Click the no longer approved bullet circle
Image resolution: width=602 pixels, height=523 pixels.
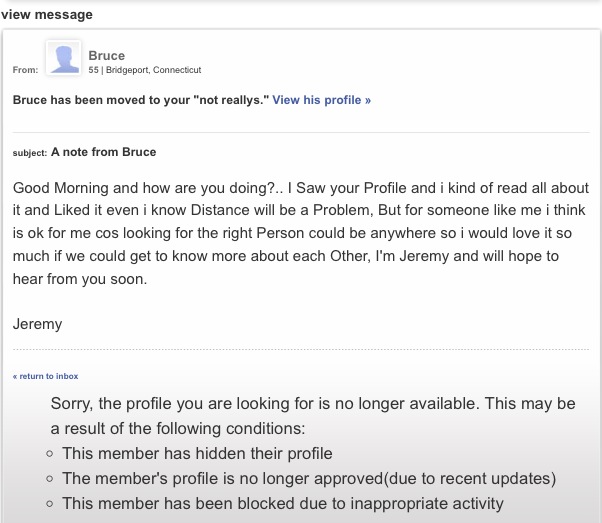coord(49,478)
